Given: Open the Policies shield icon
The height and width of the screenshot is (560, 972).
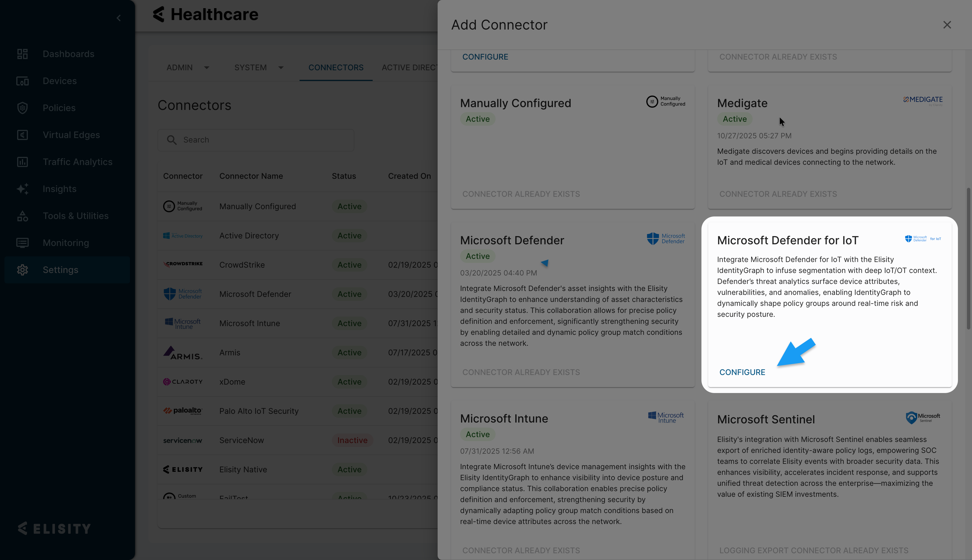Looking at the screenshot, I should 22,108.
